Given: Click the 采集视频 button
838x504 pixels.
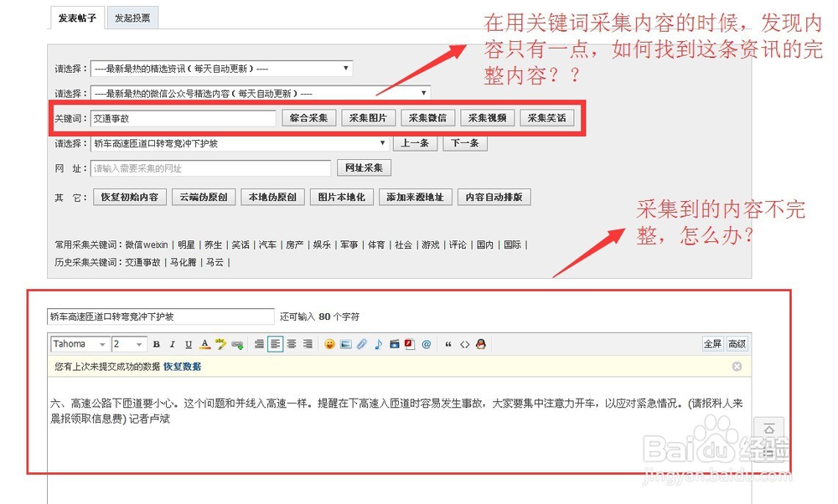Looking at the screenshot, I should (x=488, y=118).
